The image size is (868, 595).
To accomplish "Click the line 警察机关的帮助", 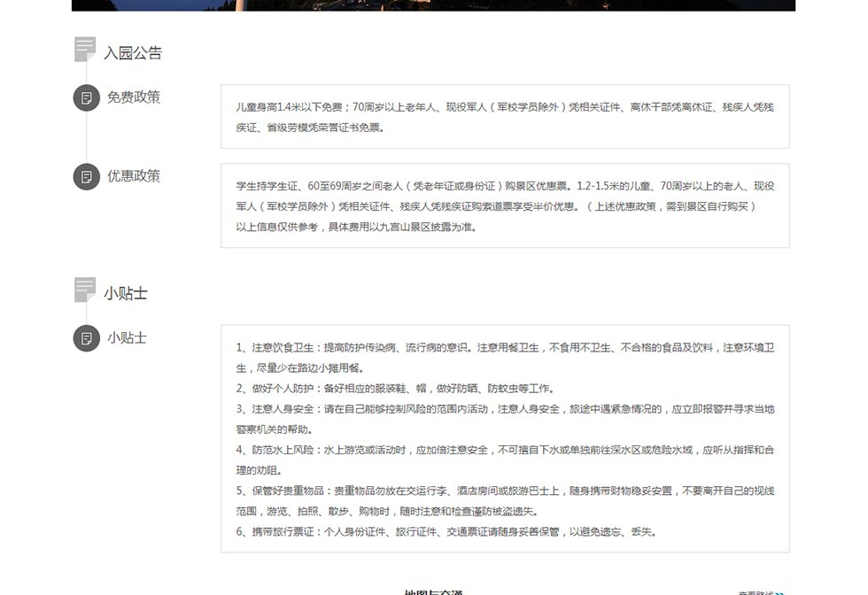I will coord(275,429).
